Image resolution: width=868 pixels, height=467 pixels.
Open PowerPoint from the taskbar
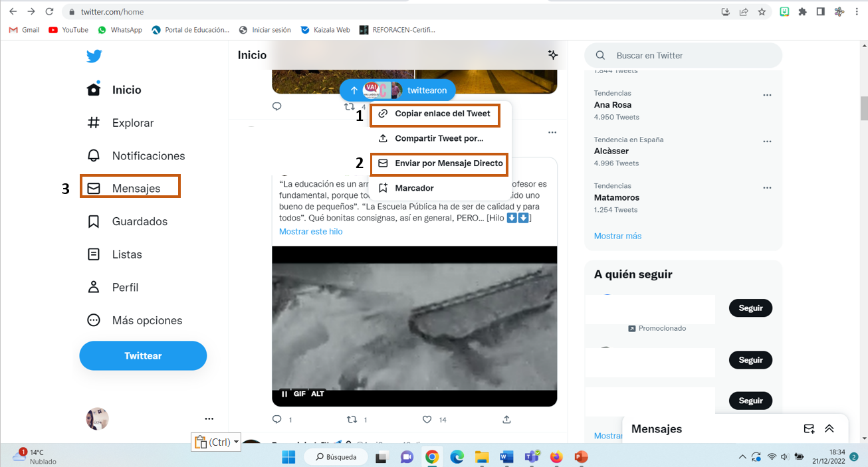pyautogui.click(x=581, y=457)
